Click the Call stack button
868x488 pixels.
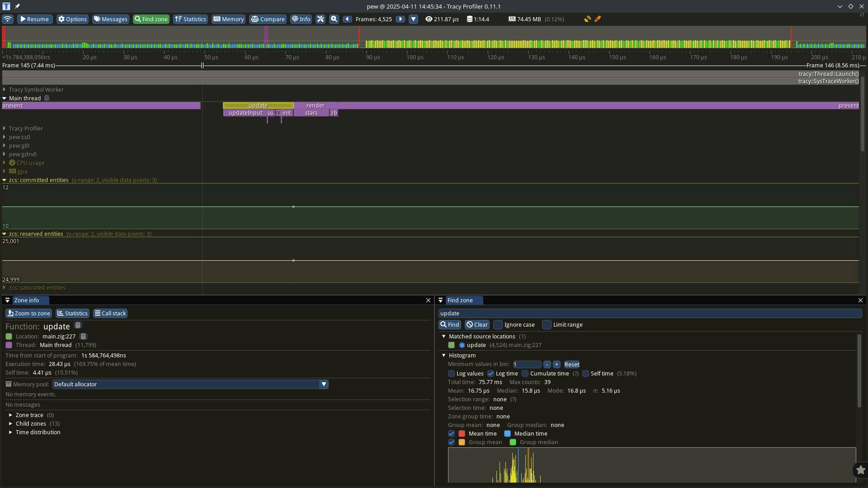click(110, 313)
